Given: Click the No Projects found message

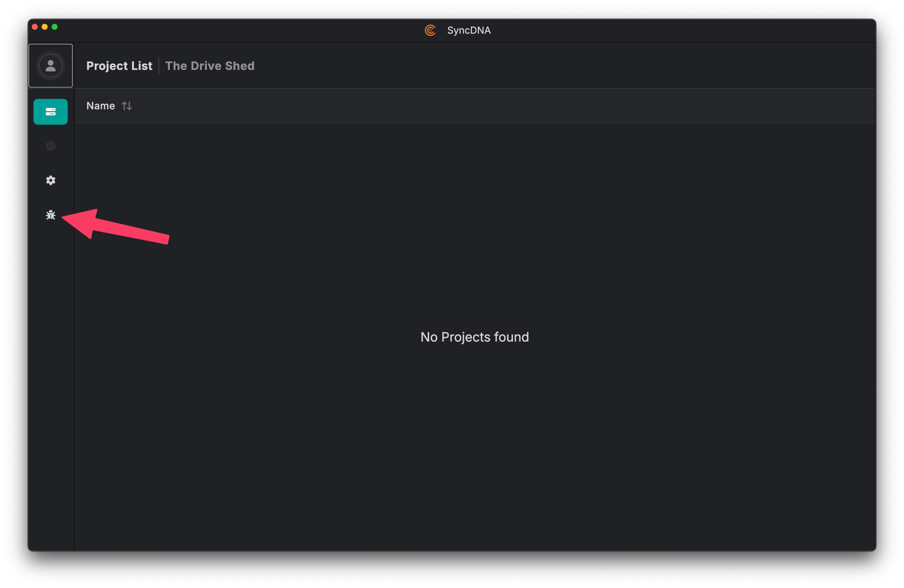Looking at the screenshot, I should tap(474, 337).
